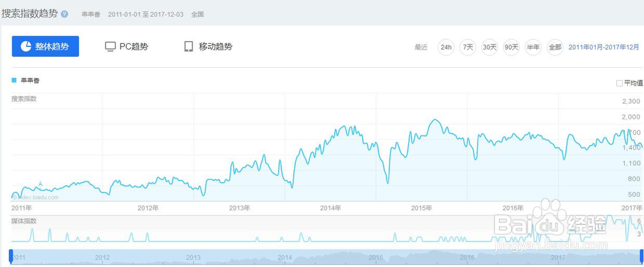Click the 媒体指数 label

(24, 221)
